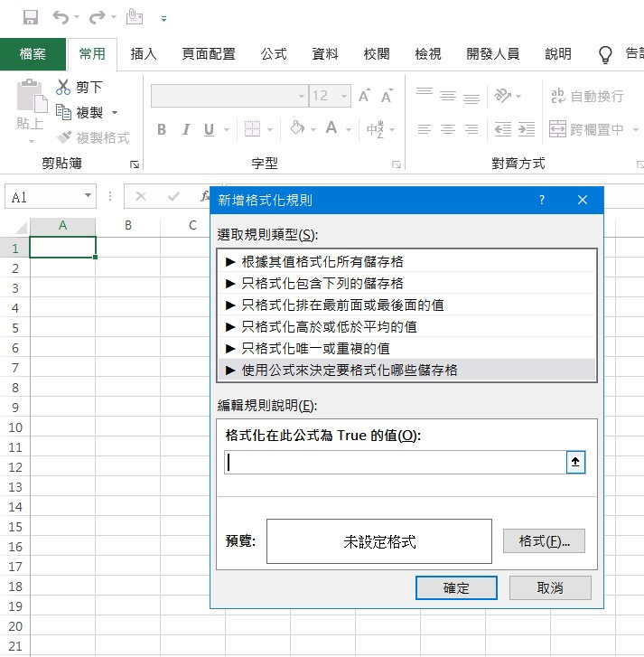Select rule type 根據其值格式化所有儲存格
The width and height of the screenshot is (644, 657).
click(x=406, y=262)
